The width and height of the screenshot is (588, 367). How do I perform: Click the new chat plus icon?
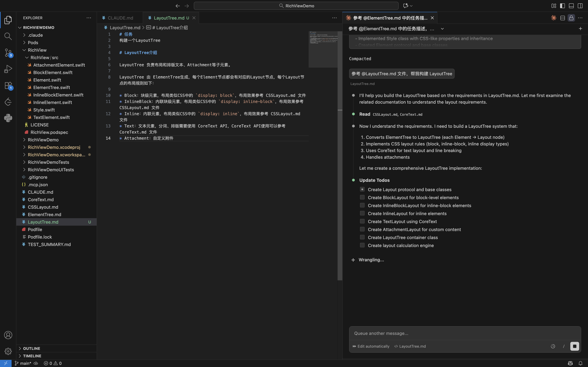(580, 29)
